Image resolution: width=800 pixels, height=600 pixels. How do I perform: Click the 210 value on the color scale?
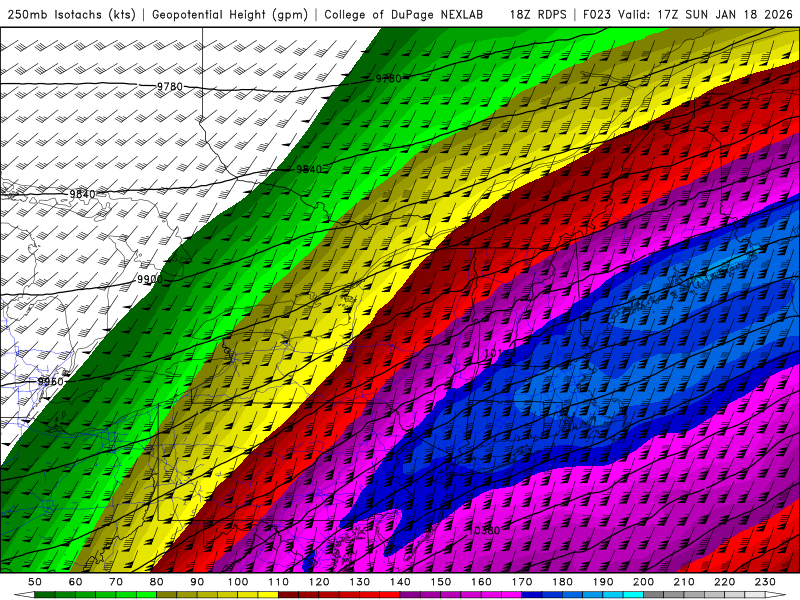click(x=684, y=582)
